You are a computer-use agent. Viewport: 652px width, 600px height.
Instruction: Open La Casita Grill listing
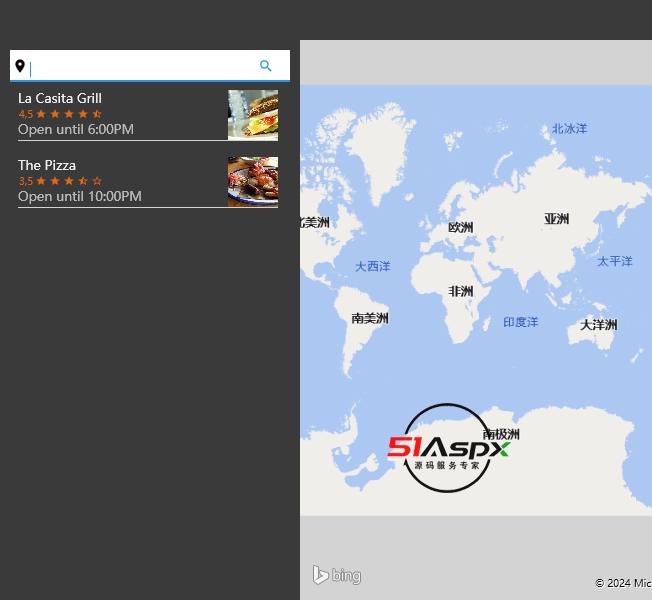[x=148, y=115]
